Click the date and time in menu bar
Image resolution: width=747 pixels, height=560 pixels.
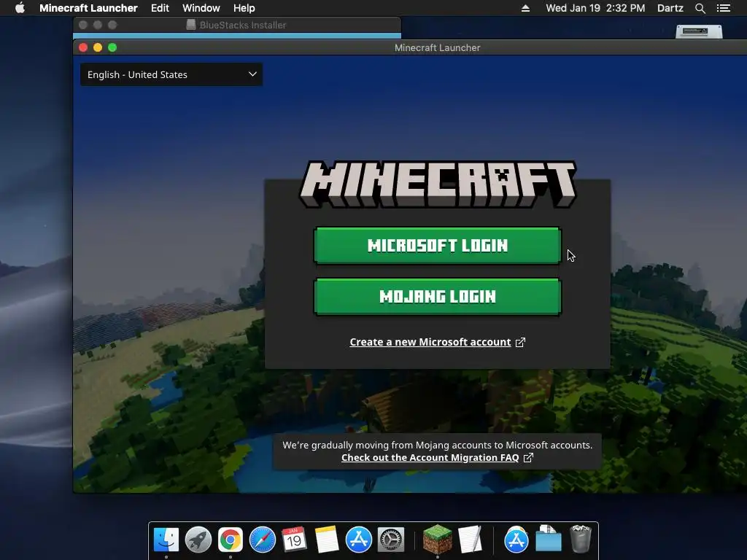click(x=595, y=8)
